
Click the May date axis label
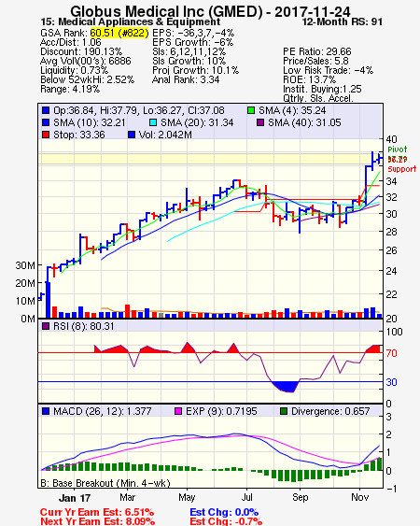coord(187,497)
